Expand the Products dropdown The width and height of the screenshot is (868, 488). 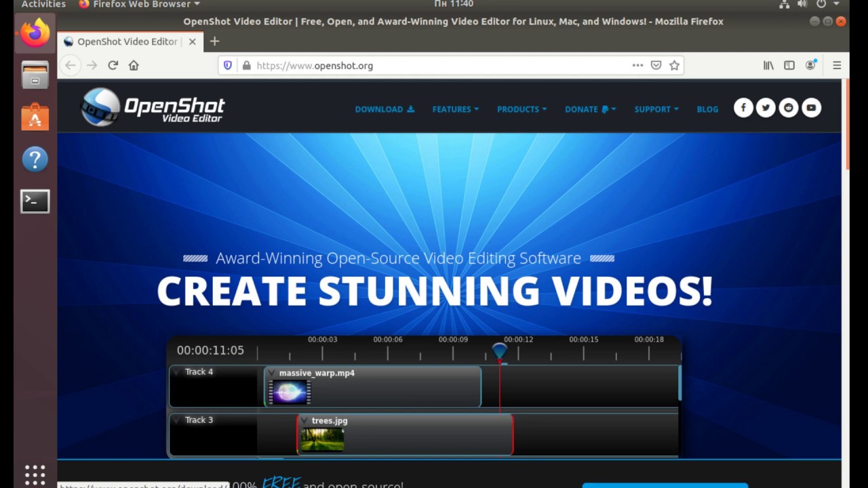coord(521,109)
